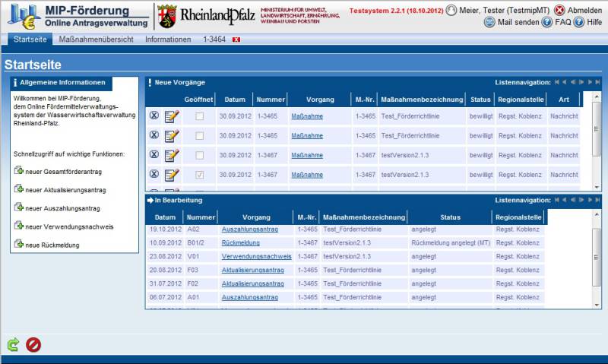Click the Abmelden logout icon

(x=559, y=10)
